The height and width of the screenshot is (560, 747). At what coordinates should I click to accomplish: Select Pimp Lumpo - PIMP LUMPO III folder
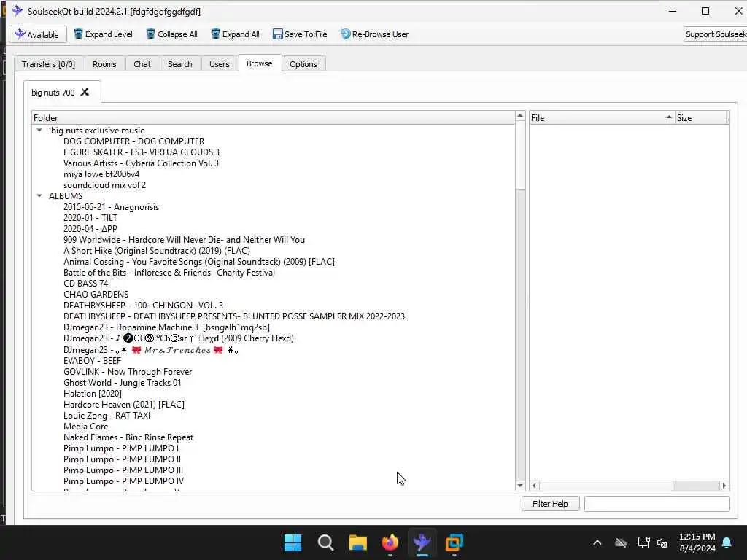tap(123, 470)
